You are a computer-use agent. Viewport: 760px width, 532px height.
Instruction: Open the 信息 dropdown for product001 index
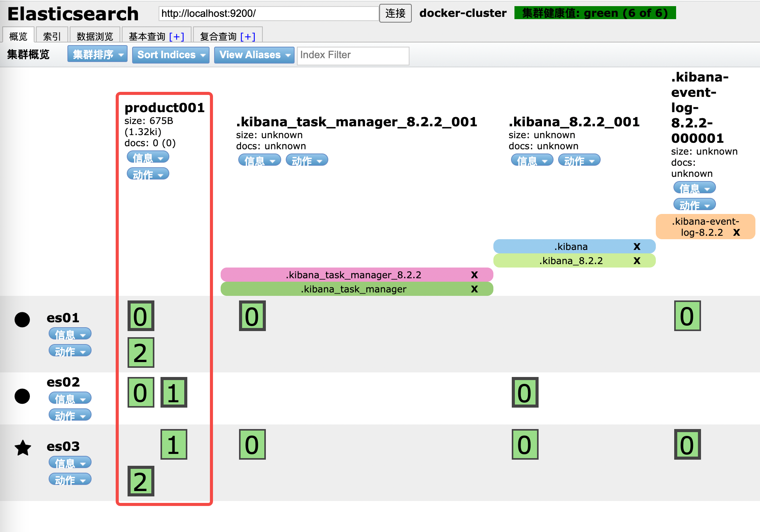(147, 157)
